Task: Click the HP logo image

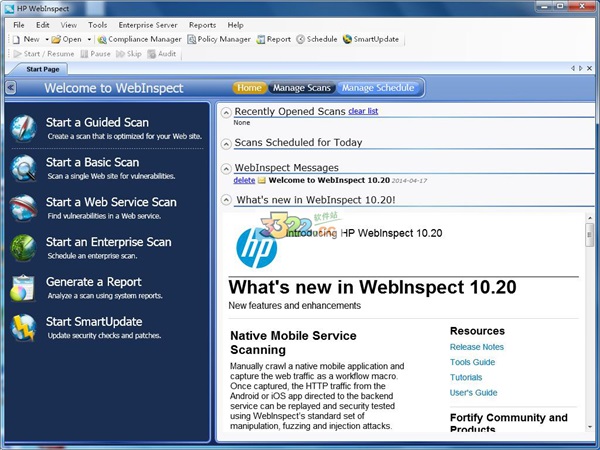Action: 256,248
